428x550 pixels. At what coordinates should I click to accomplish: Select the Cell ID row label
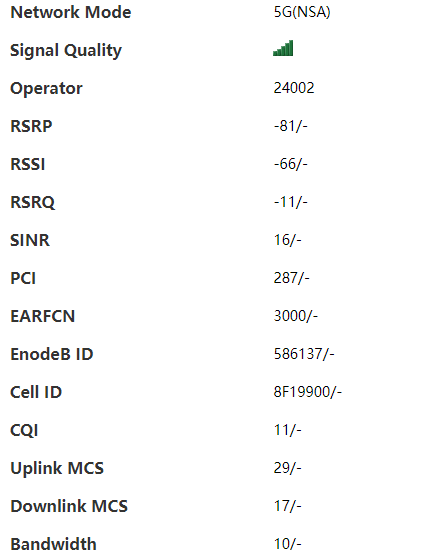tap(36, 392)
